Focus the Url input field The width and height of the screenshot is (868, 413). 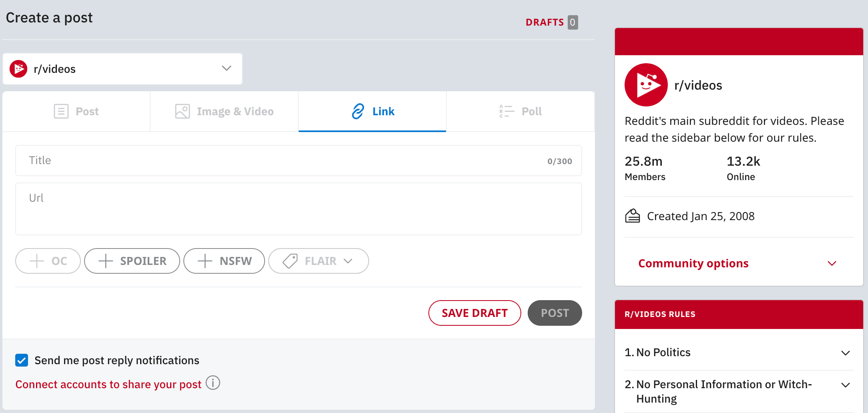point(299,209)
